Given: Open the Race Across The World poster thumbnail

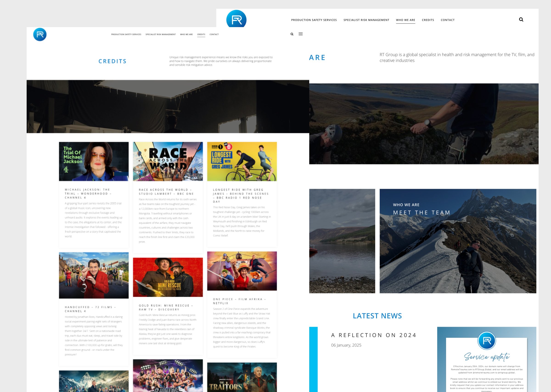Looking at the screenshot, I should point(168,161).
